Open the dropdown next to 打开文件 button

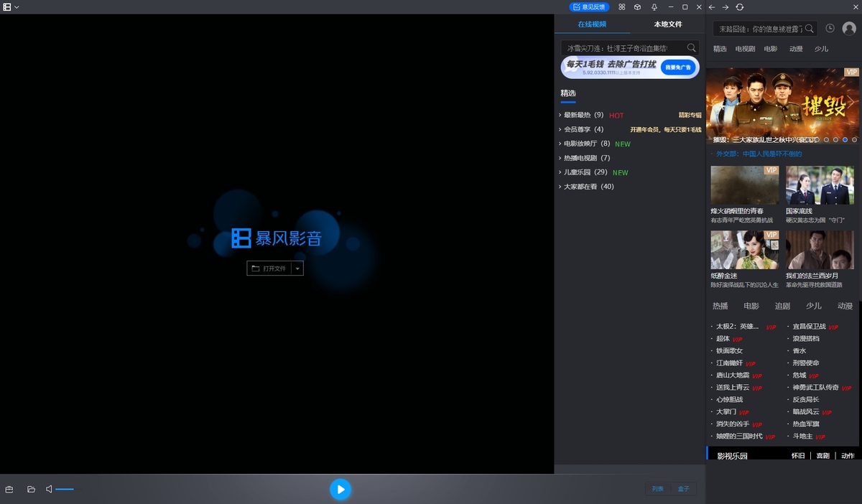pyautogui.click(x=297, y=268)
